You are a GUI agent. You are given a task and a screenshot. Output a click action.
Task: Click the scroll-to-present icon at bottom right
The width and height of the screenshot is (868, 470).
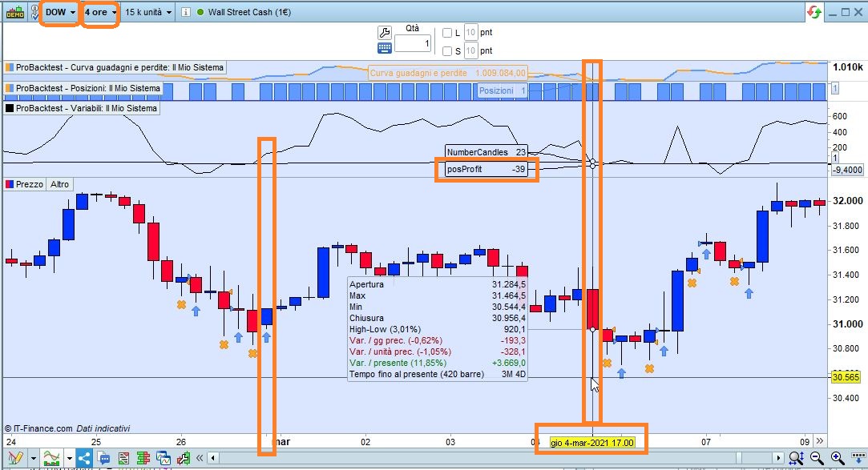pyautogui.click(x=858, y=458)
